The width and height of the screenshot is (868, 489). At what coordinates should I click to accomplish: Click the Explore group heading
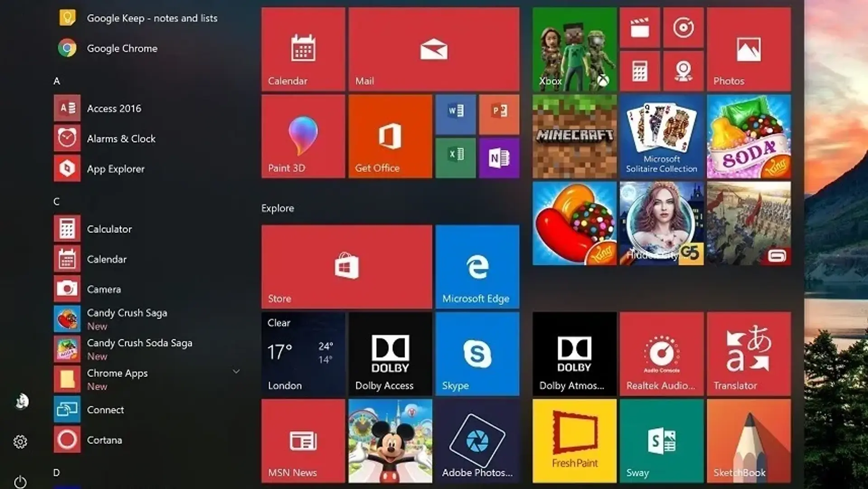[278, 208]
